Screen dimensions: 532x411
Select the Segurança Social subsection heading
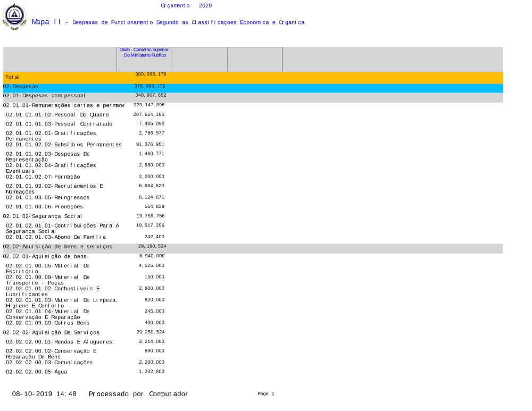43,216
